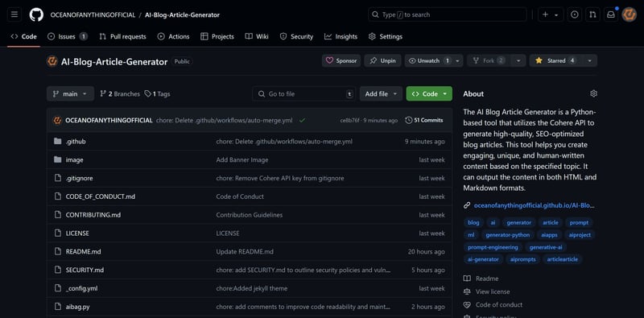Switch to the Pull requests tab

coord(122,36)
